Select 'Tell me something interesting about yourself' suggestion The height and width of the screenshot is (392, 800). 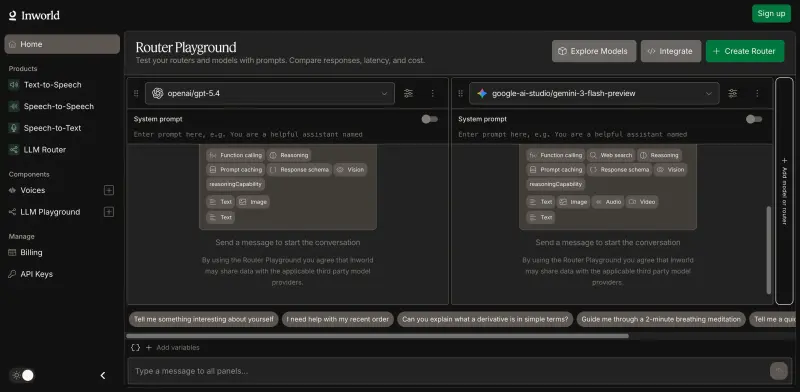pyautogui.click(x=204, y=320)
